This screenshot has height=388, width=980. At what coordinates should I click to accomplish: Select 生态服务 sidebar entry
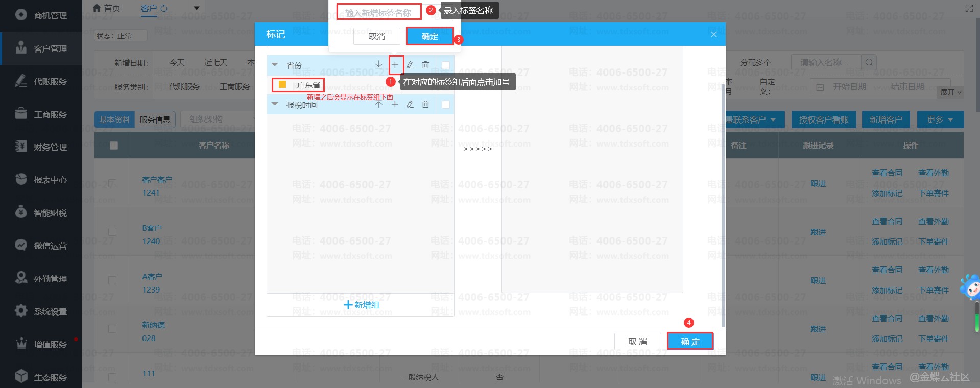[x=41, y=377]
